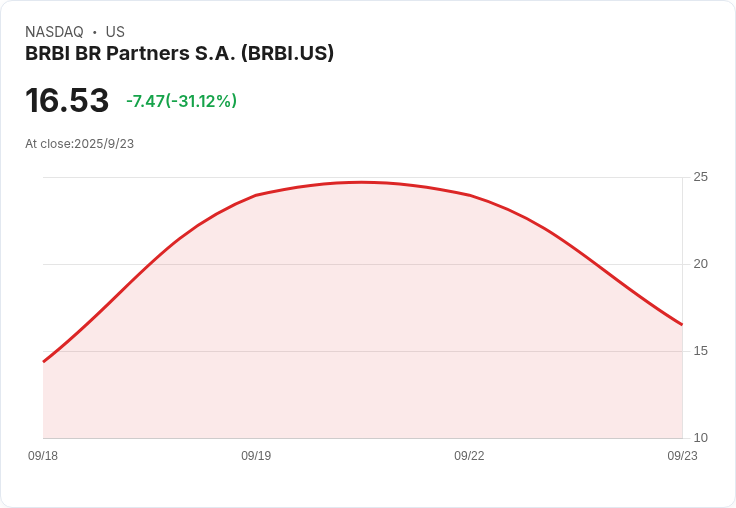Click the 16.53 stock price

tap(67, 100)
